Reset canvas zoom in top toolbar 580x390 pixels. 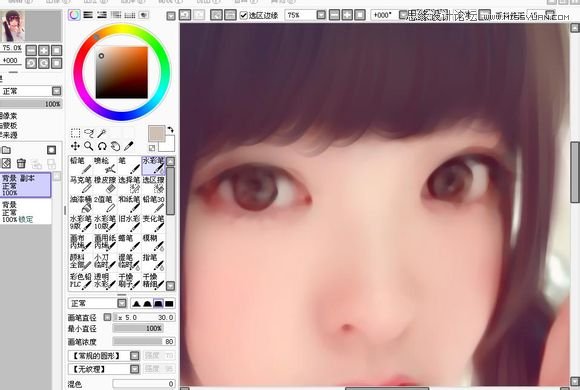point(360,15)
